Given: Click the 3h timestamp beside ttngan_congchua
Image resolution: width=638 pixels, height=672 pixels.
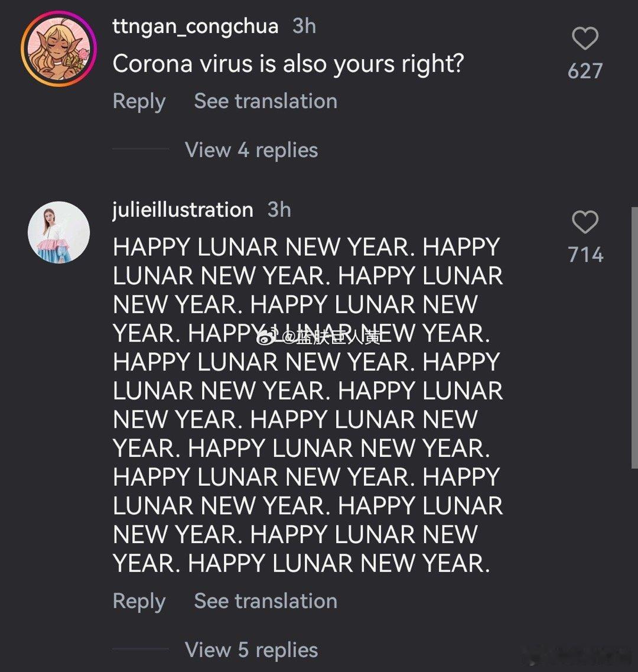Looking at the screenshot, I should tap(304, 26).
